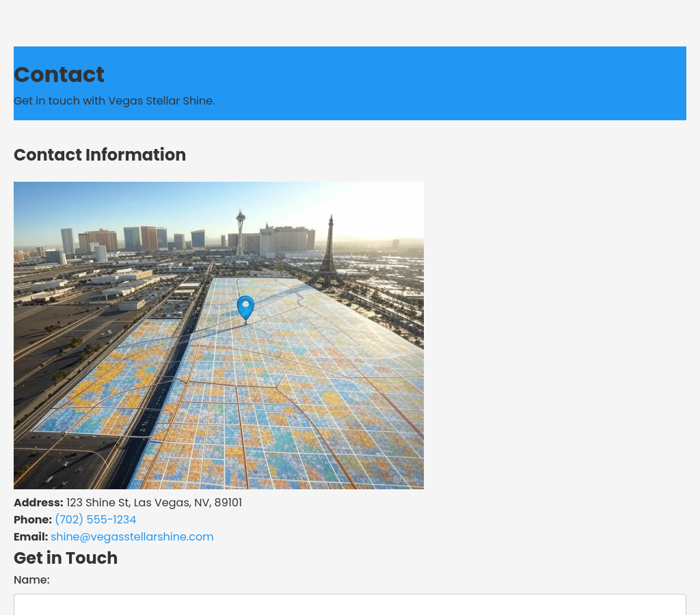Click the bold "Address:" label
The width and height of the screenshot is (700, 615).
point(38,503)
